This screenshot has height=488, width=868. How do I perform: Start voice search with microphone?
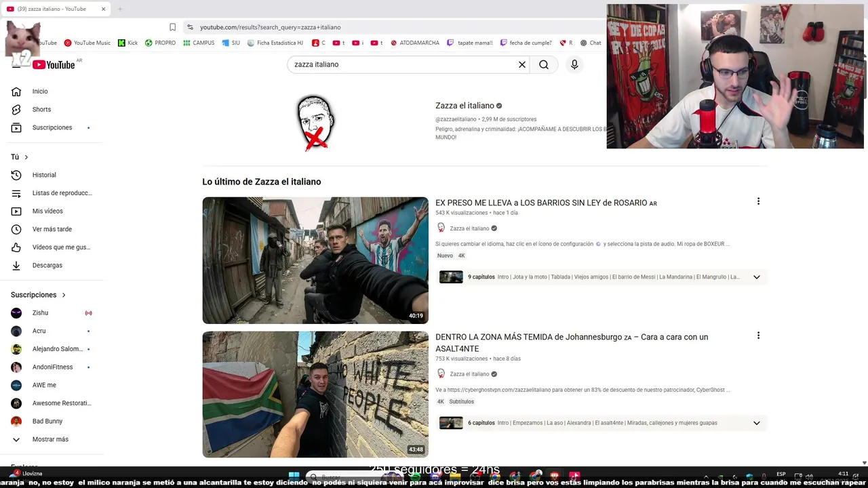coord(574,64)
